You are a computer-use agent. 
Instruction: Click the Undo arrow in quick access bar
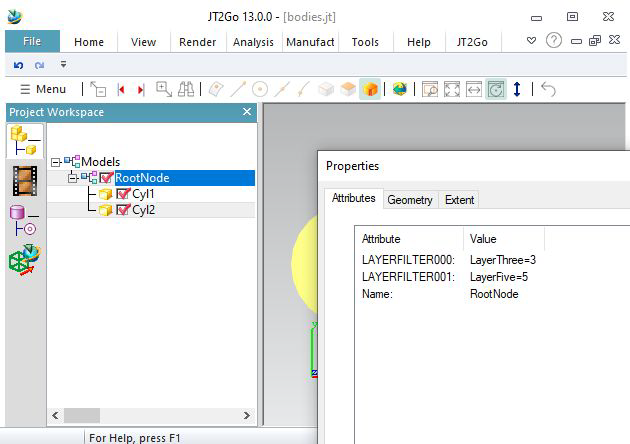[18, 65]
